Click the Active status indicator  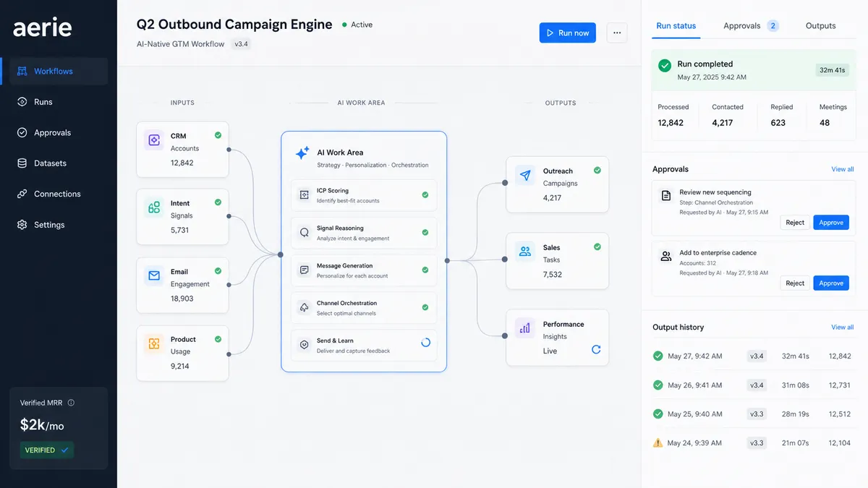pyautogui.click(x=357, y=25)
